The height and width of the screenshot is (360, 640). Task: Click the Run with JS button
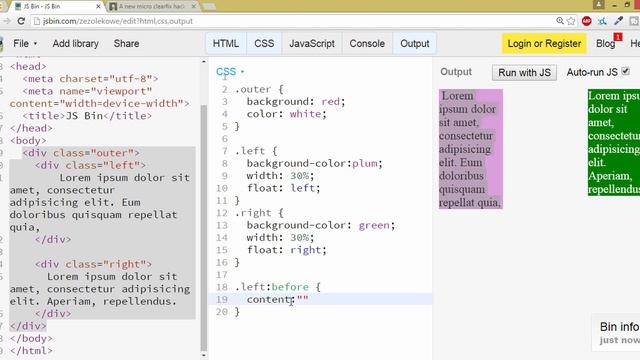coord(524,73)
